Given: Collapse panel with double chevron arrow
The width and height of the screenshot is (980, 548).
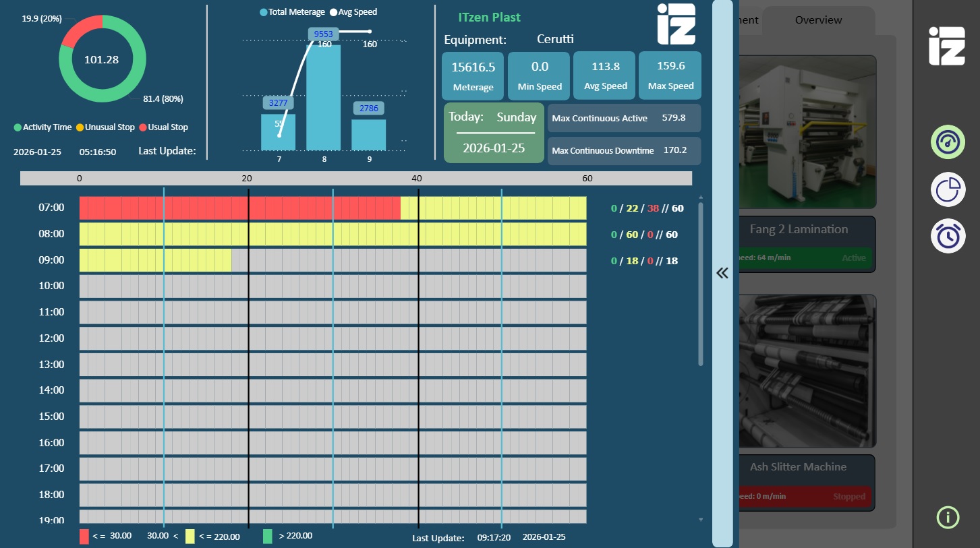Looking at the screenshot, I should [x=722, y=273].
